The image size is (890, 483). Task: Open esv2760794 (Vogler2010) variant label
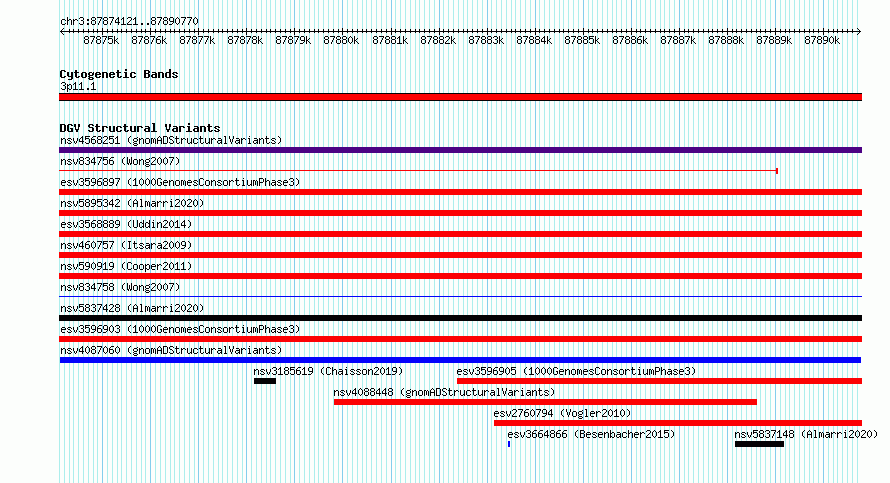(x=562, y=414)
